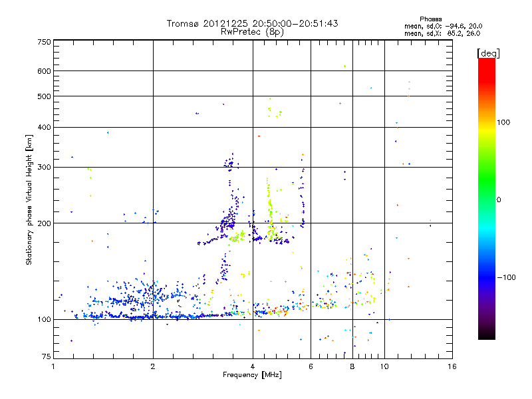Click the x-axis label '16'

452,366
